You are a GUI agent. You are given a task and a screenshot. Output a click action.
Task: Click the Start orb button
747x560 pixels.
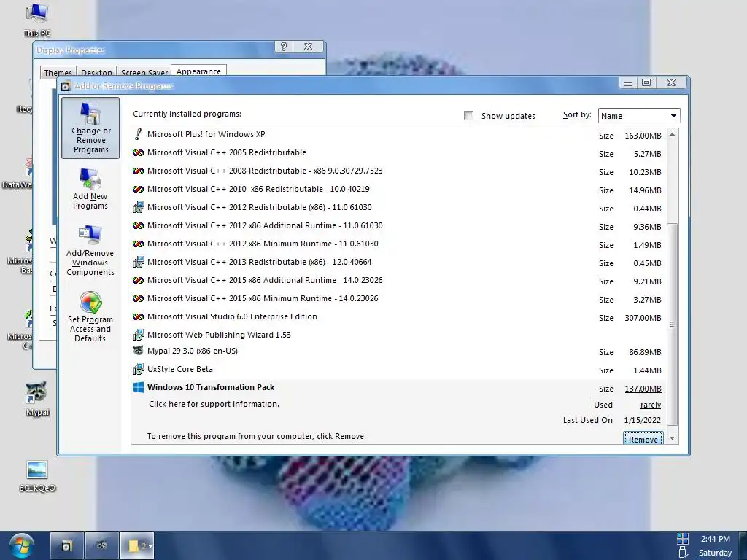(21, 545)
